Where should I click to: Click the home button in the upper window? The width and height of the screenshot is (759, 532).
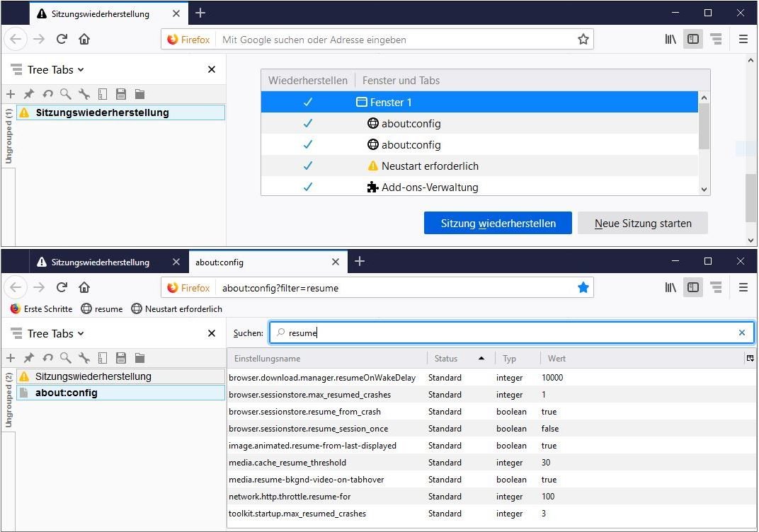pos(84,40)
